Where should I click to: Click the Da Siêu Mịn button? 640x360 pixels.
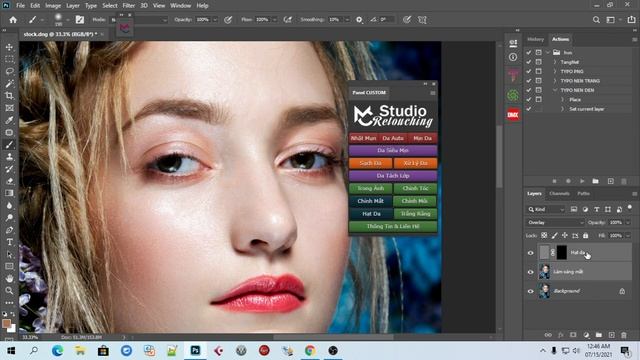click(x=393, y=151)
